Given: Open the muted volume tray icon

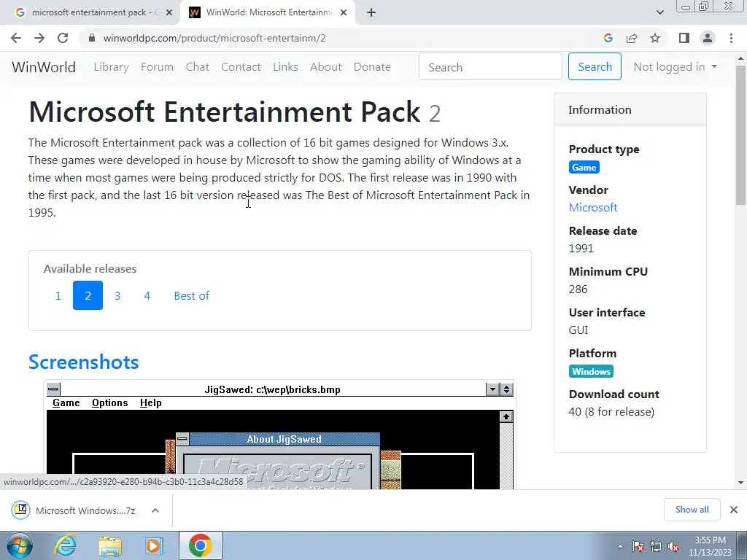Looking at the screenshot, I should [x=673, y=547].
